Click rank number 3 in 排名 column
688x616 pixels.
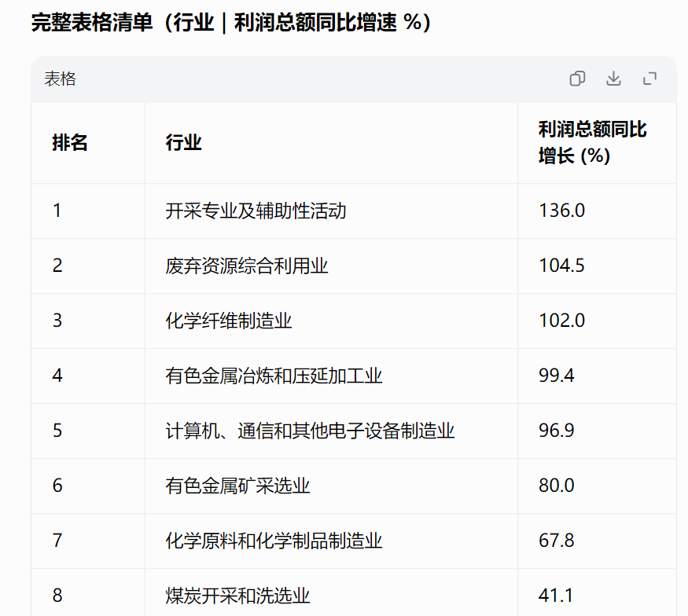pos(57,321)
